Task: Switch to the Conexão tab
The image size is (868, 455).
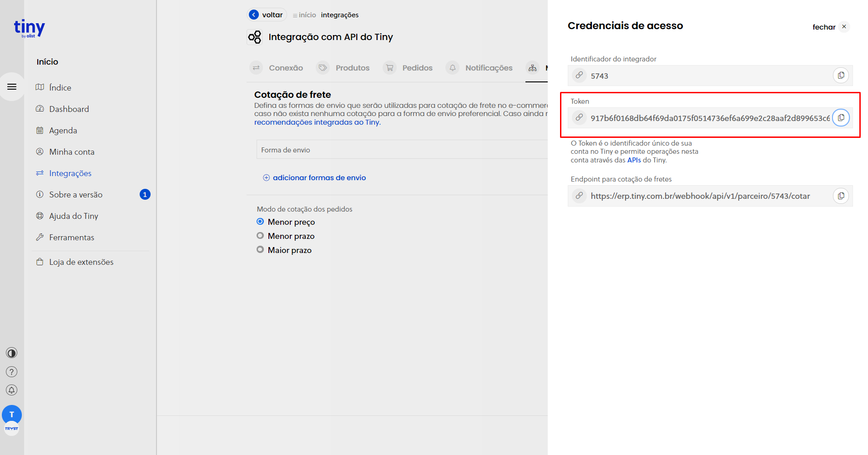Action: pyautogui.click(x=277, y=68)
